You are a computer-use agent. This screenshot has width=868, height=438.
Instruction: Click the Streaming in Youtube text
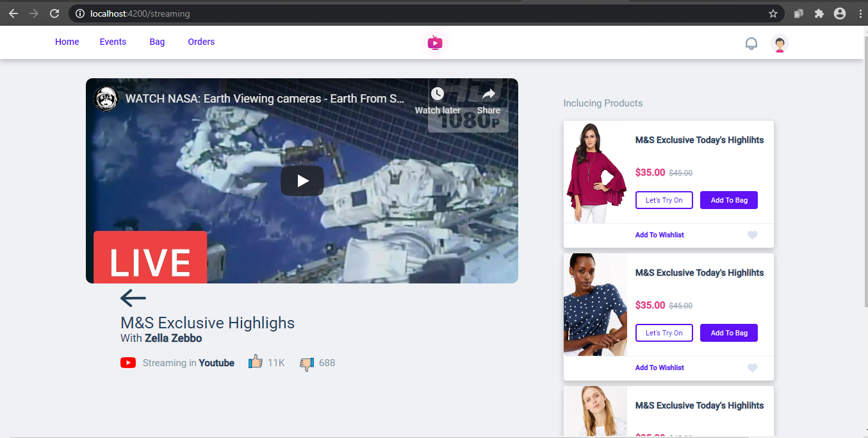188,363
